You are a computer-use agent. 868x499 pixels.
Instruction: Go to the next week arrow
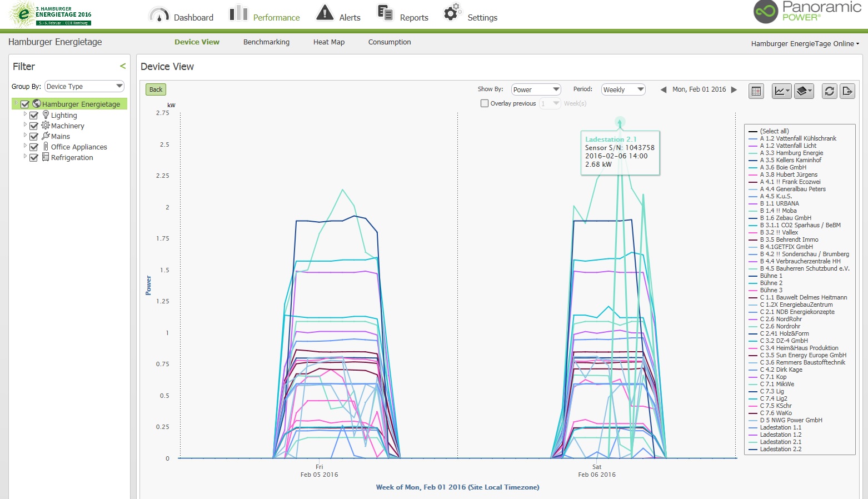[734, 89]
